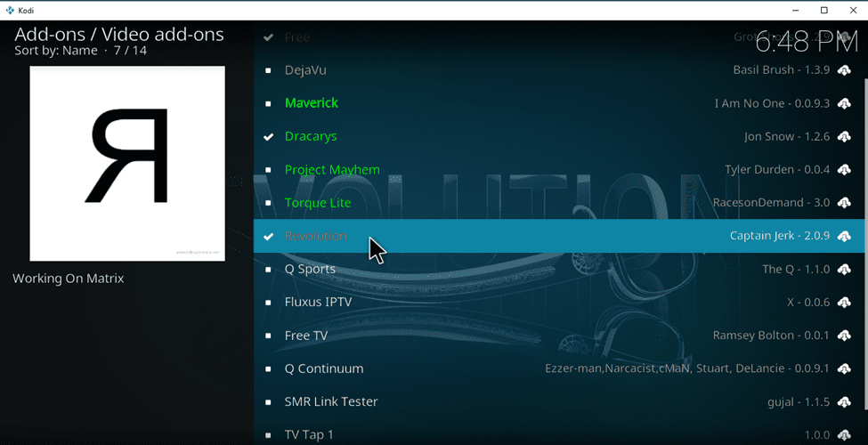Click 'RacesonDemand - 3.0' author text
This screenshot has width=868, height=445.
click(771, 203)
